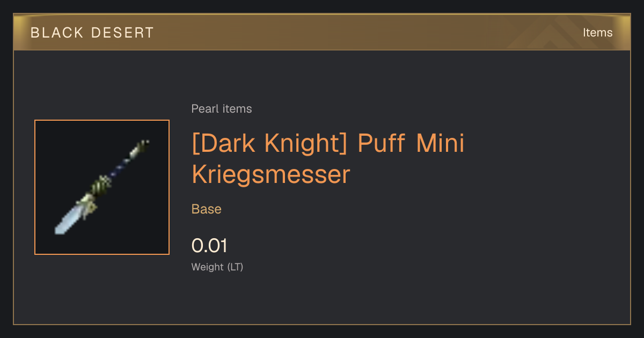Click the Kriegsmesser item icon thumbnail
Viewport: 644px width, 338px height.
102,187
